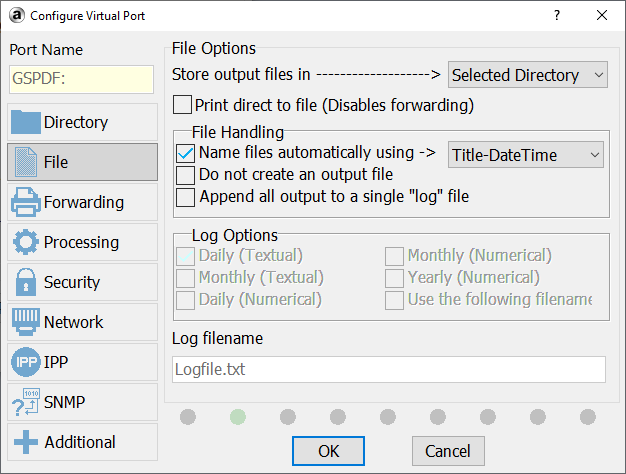This screenshot has height=474, width=626.
Task: Open Forwarding via its printer icon
Action: [26, 202]
